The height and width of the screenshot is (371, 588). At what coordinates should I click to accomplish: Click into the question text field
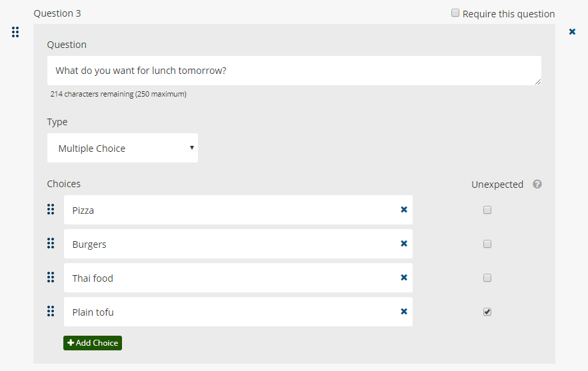pos(294,71)
